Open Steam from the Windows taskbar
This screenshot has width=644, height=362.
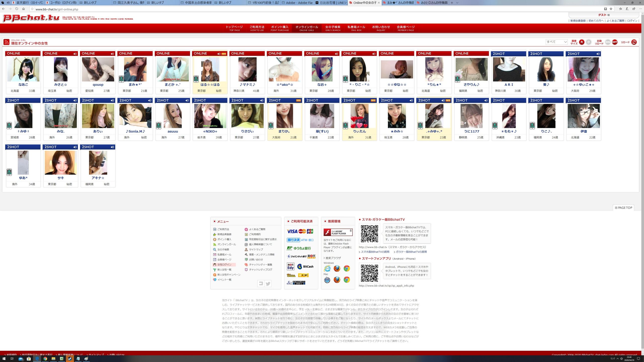pos(70,359)
